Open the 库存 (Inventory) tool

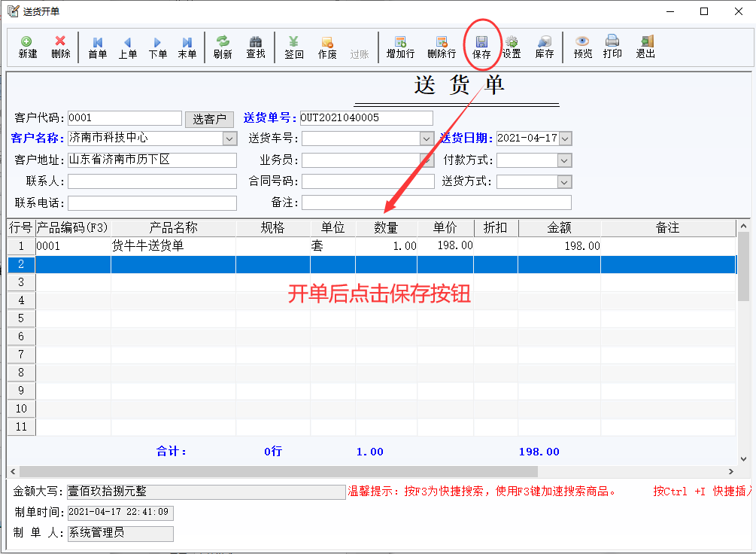[x=545, y=47]
